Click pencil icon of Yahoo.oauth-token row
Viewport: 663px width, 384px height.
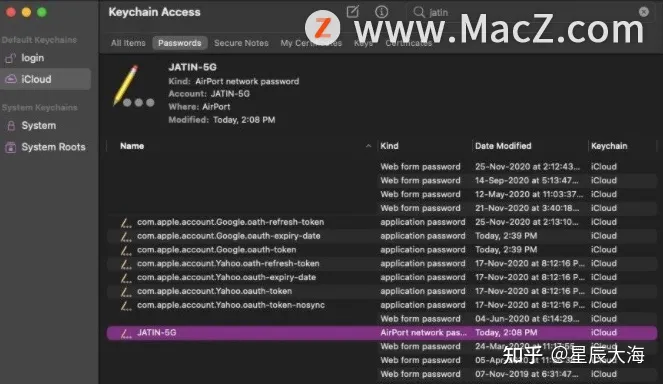(126, 292)
